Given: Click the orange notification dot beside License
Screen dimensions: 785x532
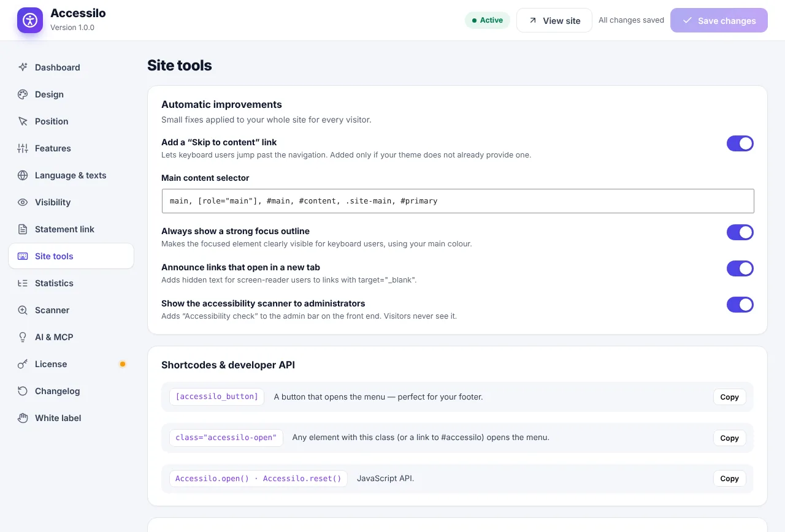Looking at the screenshot, I should [123, 364].
